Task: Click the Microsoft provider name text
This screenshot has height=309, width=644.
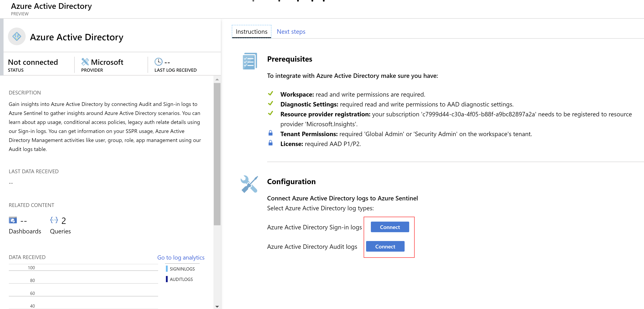Action: (107, 62)
